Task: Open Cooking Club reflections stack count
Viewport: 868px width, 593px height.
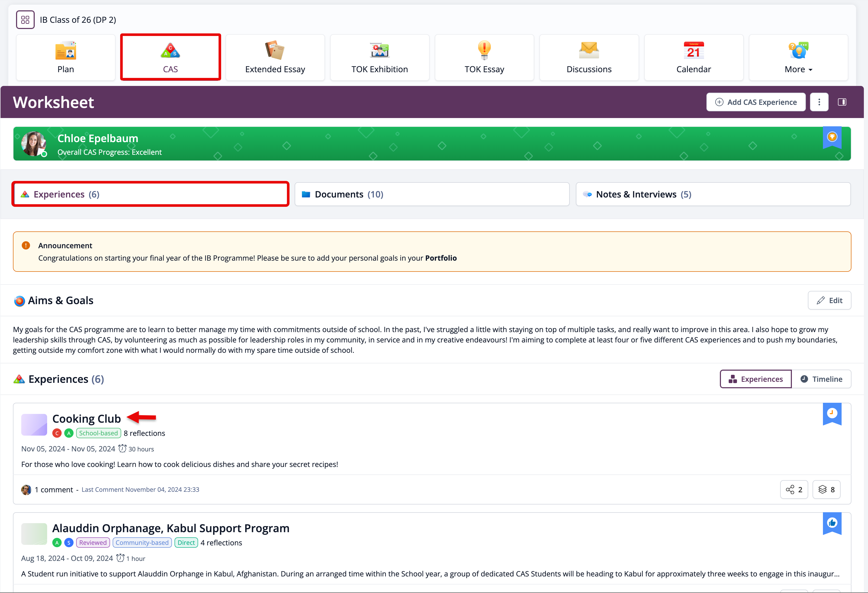Action: tap(826, 489)
